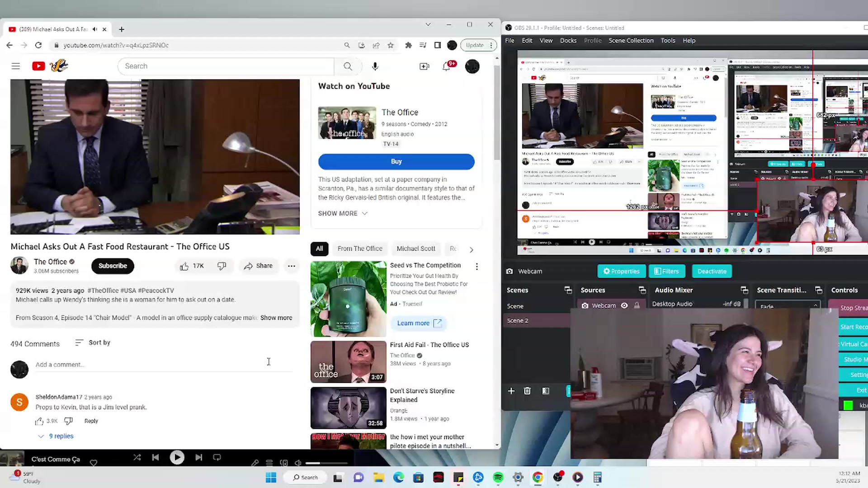Toggle Spotify shuffle
Image resolution: width=868 pixels, height=488 pixels.
tap(137, 458)
